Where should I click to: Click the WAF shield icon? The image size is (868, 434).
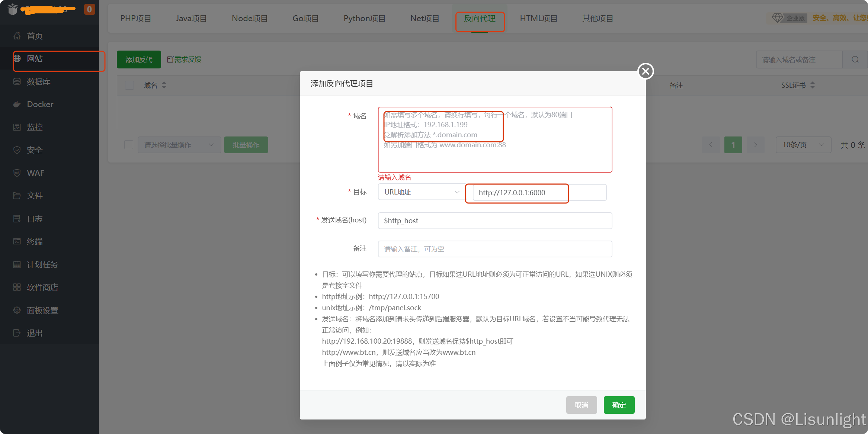point(17,173)
